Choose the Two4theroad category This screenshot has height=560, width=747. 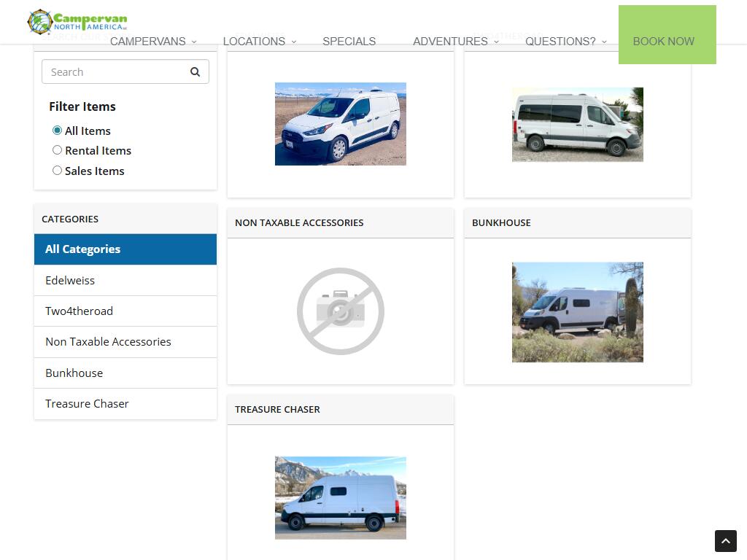(x=79, y=311)
